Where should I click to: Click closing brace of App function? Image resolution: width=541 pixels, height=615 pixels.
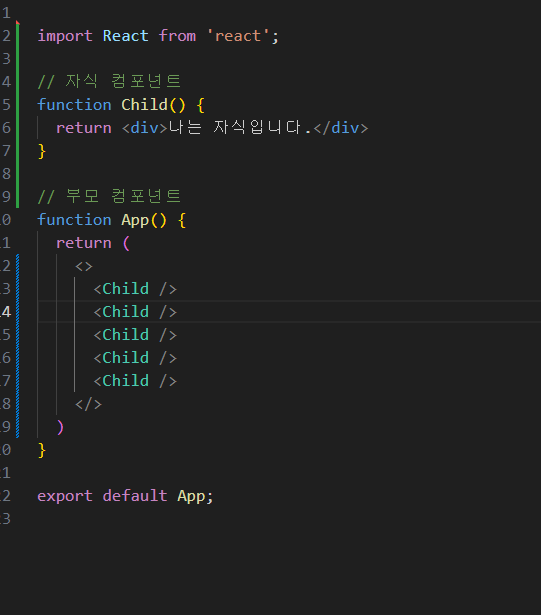42,450
